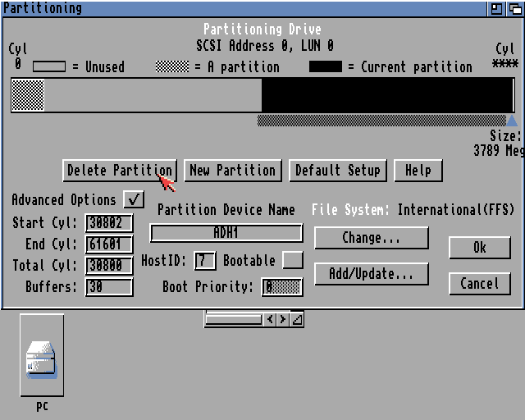
Task: Select the black current partition area
Action: 387,95
